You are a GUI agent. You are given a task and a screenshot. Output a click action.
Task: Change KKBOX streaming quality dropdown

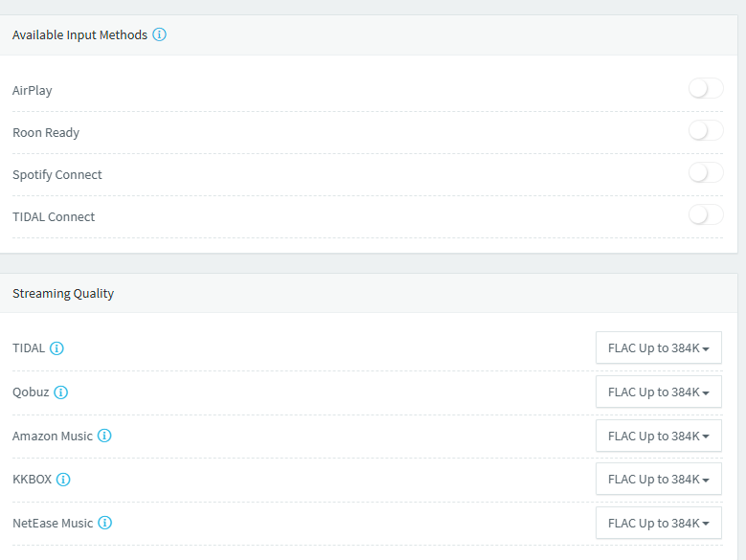pyautogui.click(x=658, y=480)
